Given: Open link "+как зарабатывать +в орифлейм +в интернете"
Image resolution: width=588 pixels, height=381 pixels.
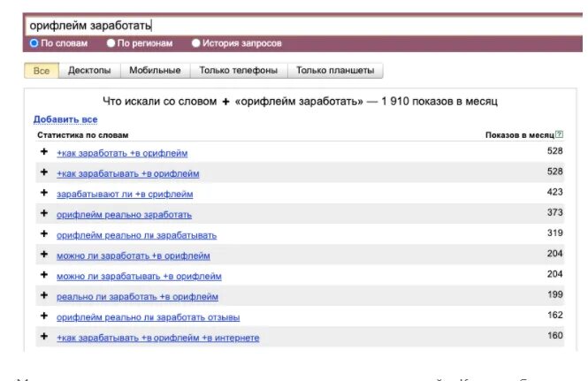Looking at the screenshot, I should pyautogui.click(x=158, y=338).
